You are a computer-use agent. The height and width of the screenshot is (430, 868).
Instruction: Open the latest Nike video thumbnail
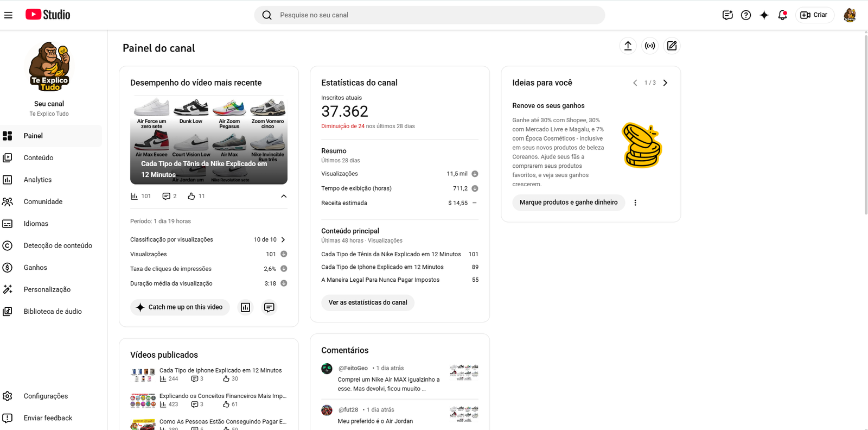tap(209, 140)
